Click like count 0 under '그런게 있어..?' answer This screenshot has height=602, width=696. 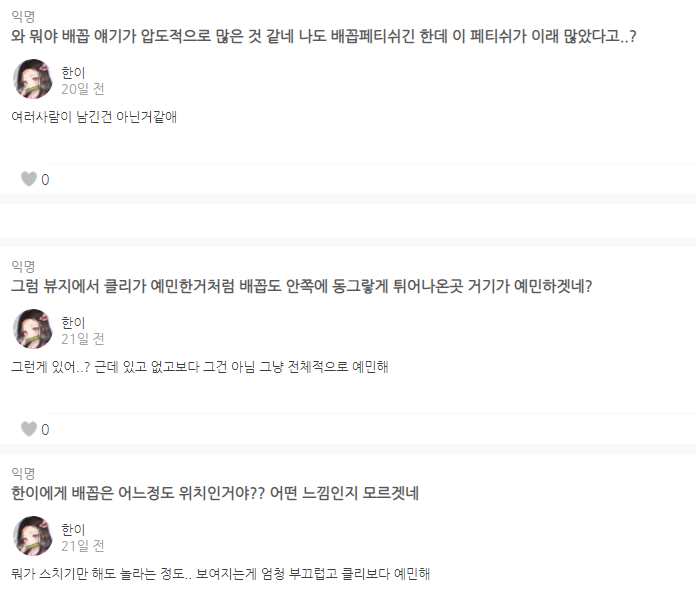[x=45, y=430]
